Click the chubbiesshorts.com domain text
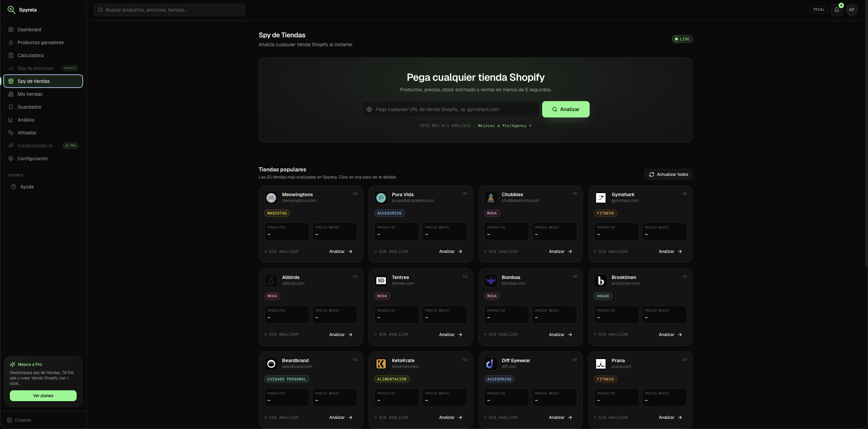868x429 pixels. click(x=520, y=201)
